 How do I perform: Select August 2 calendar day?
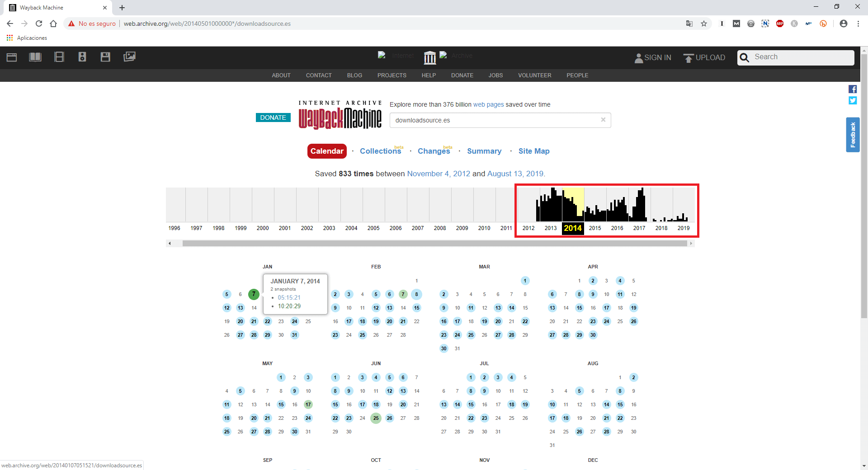coord(633,377)
